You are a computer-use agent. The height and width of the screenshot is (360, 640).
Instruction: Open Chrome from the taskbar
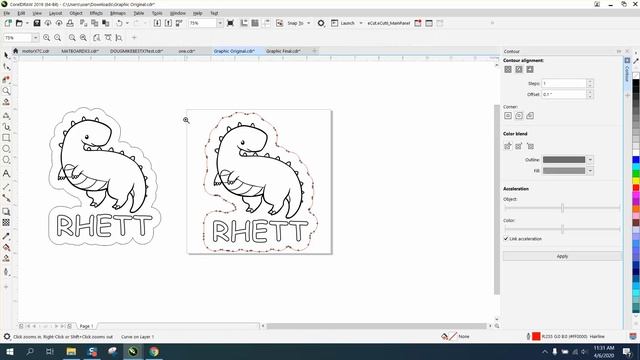pyautogui.click(x=154, y=351)
